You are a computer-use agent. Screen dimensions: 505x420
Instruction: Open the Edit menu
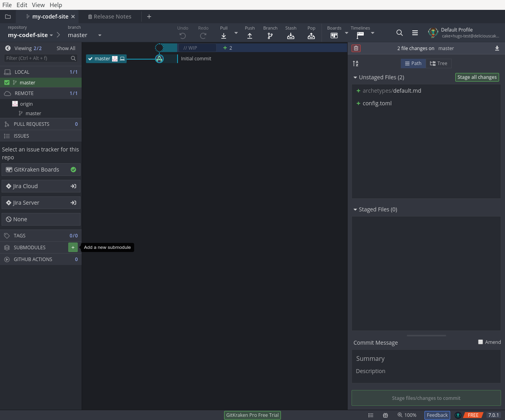pyautogui.click(x=22, y=5)
